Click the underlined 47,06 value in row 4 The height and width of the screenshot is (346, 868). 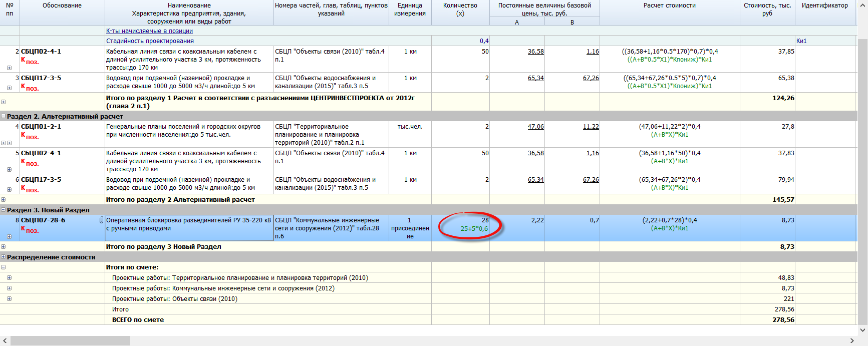(535, 127)
